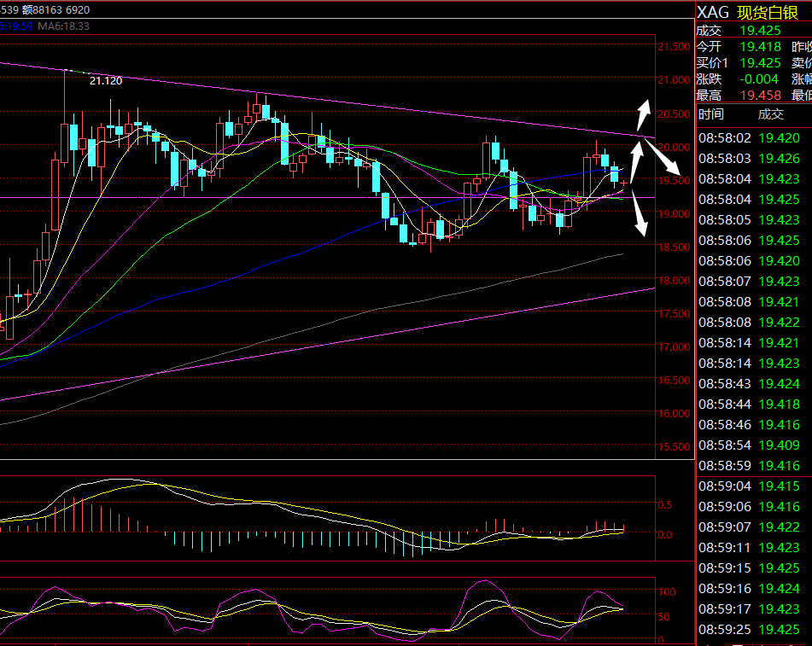The image size is (812, 646).
Task: Select the 08:58:05 tick row
Action: [x=749, y=220]
